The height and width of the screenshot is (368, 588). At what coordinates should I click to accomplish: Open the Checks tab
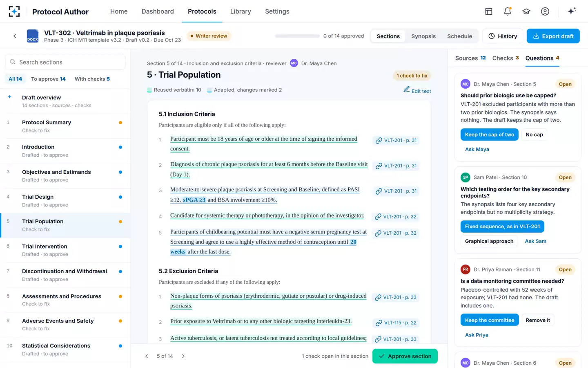point(506,58)
